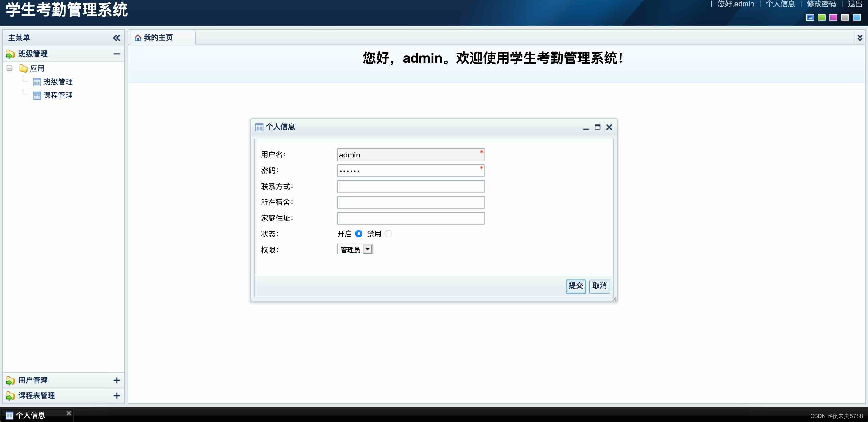
Task: Collapse the 班级管理 accordion section
Action: click(117, 54)
